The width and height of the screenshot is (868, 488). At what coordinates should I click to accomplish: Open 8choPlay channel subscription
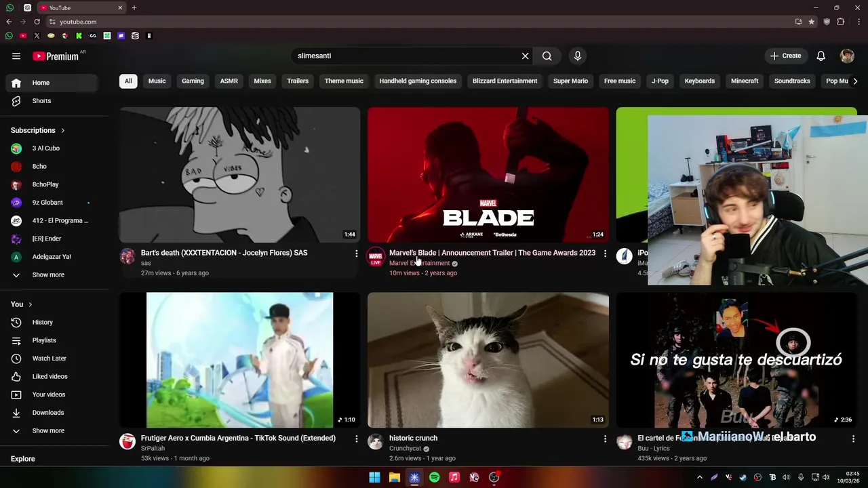(x=52, y=184)
